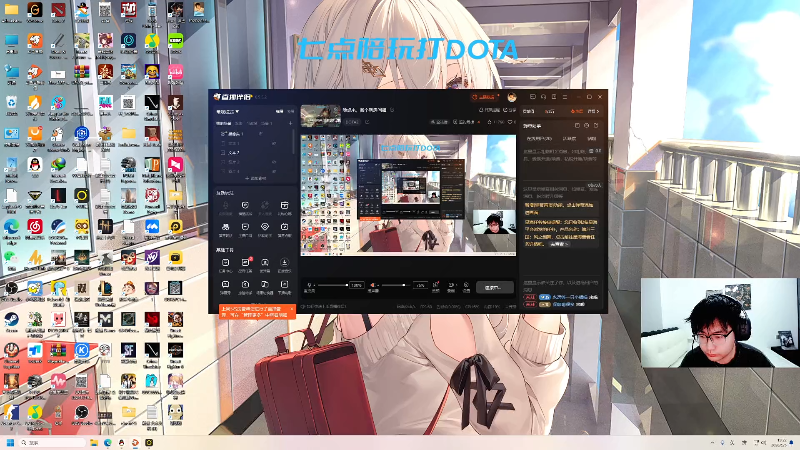Click the settings icon left of the start button
800x450 pixels.
(466, 285)
